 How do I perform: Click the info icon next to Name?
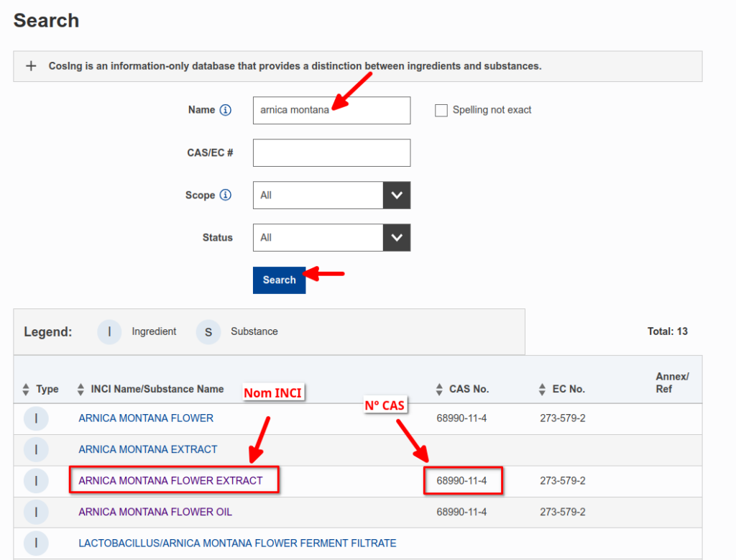pos(226,110)
